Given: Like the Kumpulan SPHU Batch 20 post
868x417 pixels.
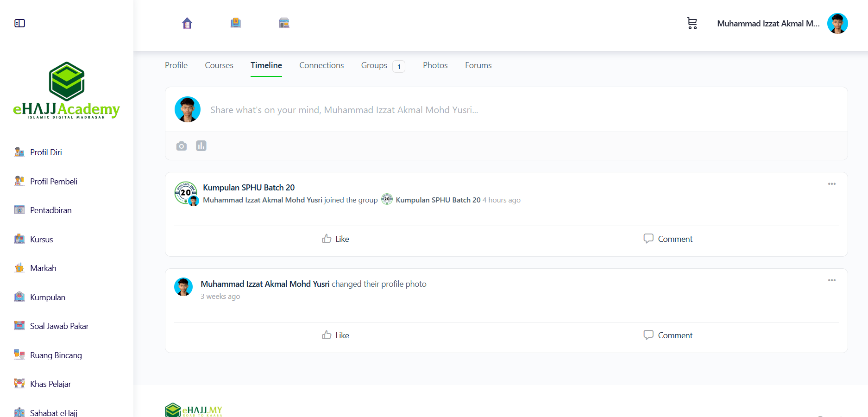Looking at the screenshot, I should pyautogui.click(x=335, y=239).
